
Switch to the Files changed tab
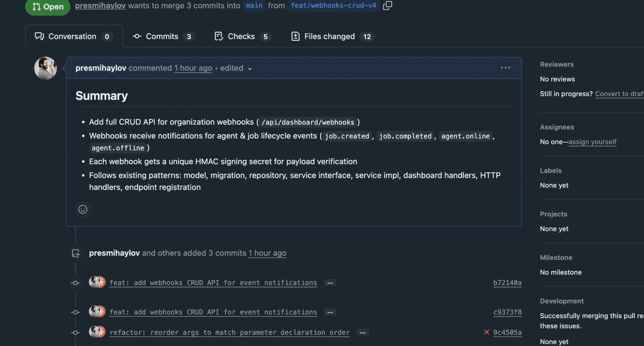330,36
